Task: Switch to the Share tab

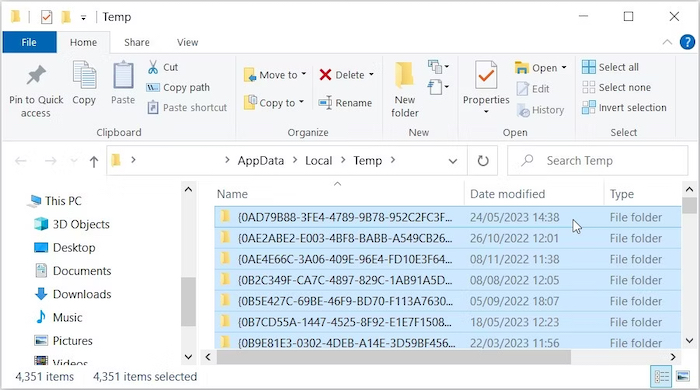Action: click(137, 42)
